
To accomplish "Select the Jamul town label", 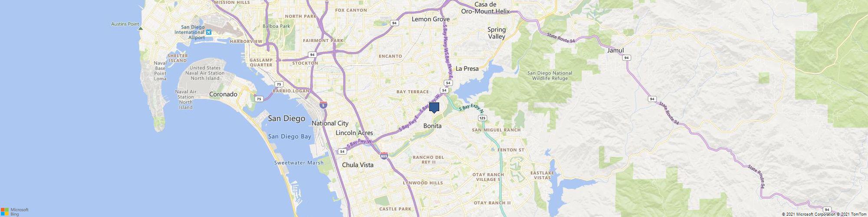I will coord(615,50).
